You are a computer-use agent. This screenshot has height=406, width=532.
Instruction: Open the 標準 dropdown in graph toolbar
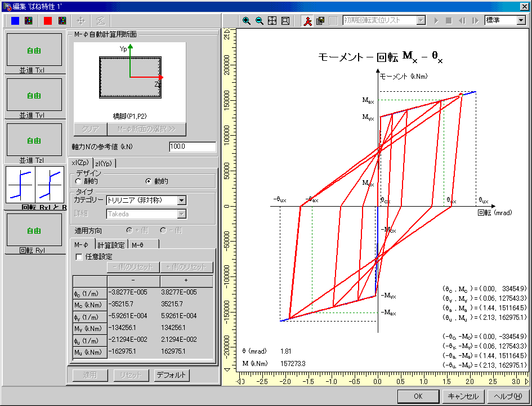[521, 20]
